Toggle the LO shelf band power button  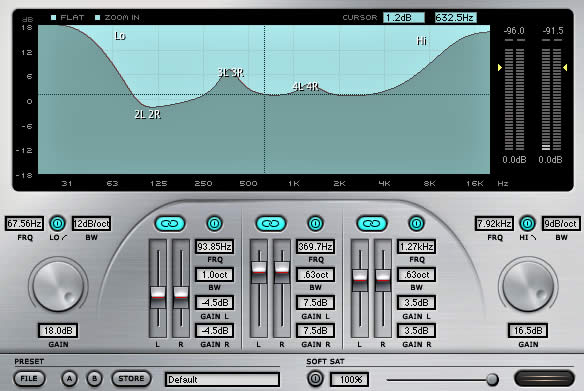click(x=57, y=223)
